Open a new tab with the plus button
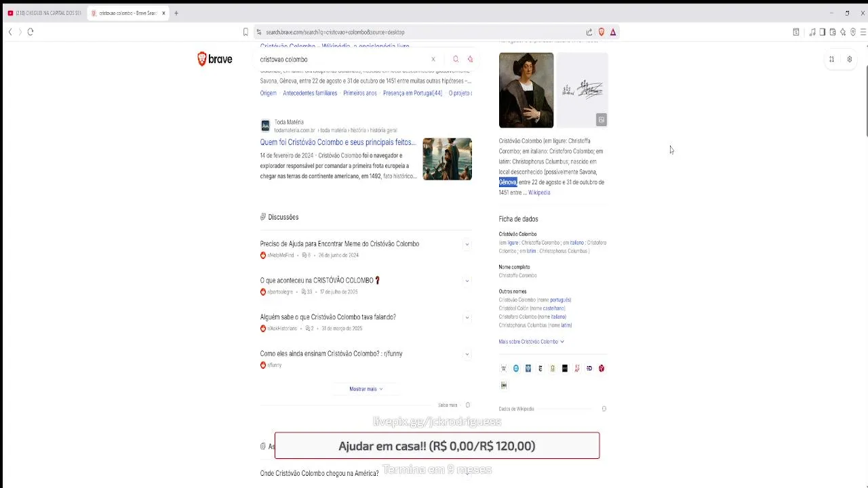This screenshot has height=488, width=868. (x=176, y=13)
